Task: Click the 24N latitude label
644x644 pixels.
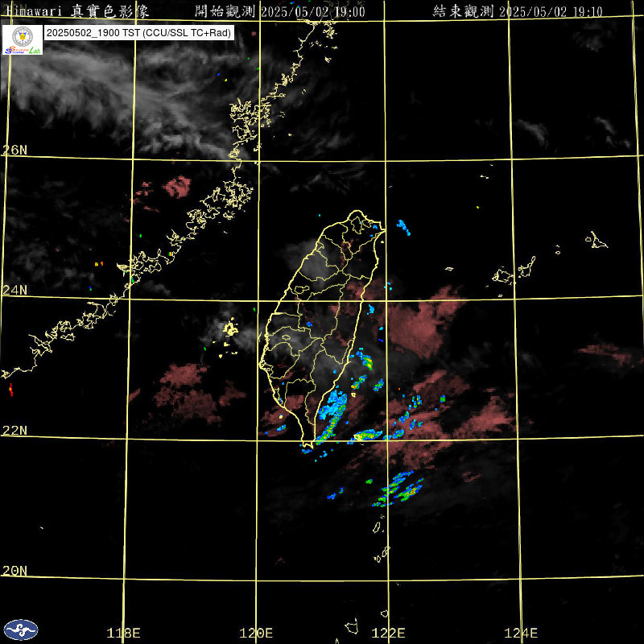Action: pyautogui.click(x=14, y=290)
